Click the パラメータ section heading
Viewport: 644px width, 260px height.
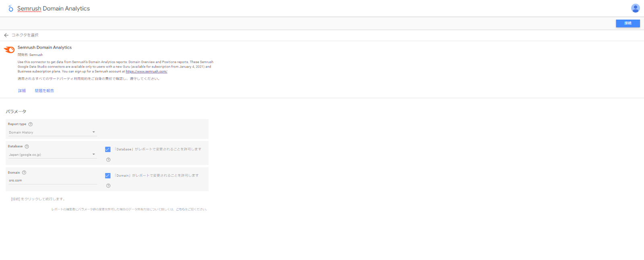(16, 111)
